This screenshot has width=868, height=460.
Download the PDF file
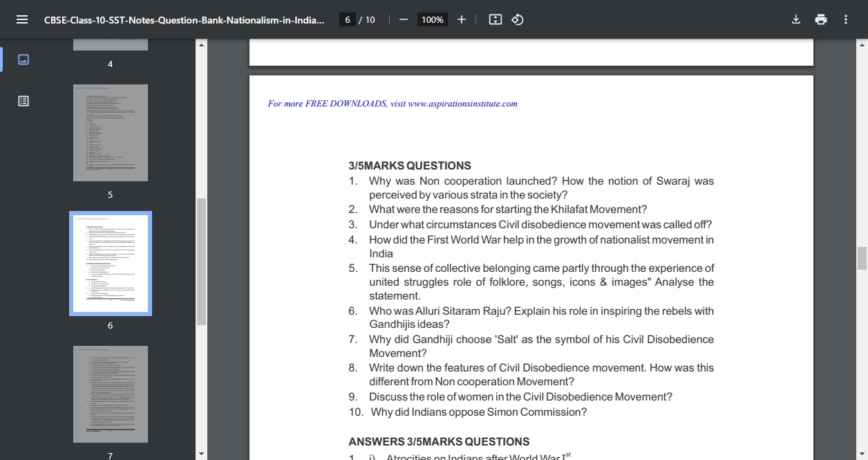tap(796, 19)
